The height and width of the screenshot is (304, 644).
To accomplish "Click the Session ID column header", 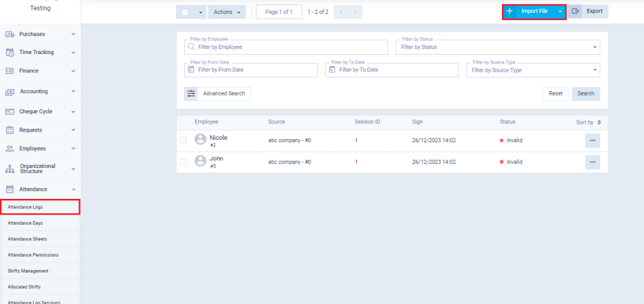I will point(367,122).
